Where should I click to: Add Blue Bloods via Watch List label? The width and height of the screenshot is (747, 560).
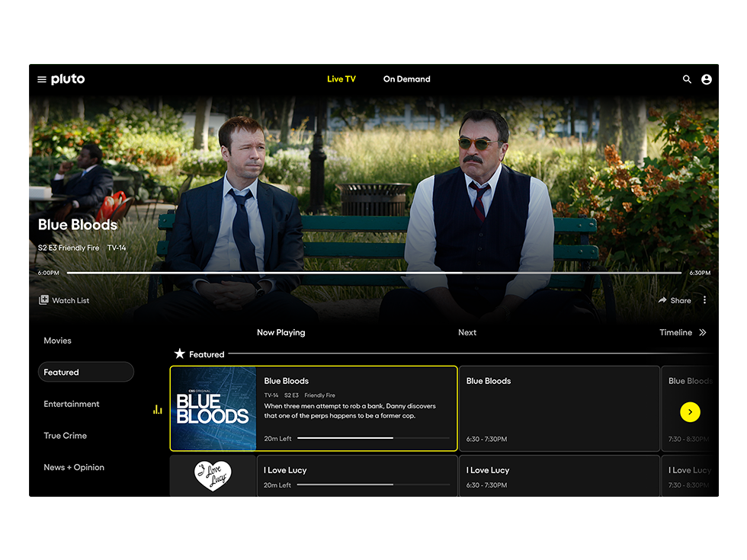point(70,300)
